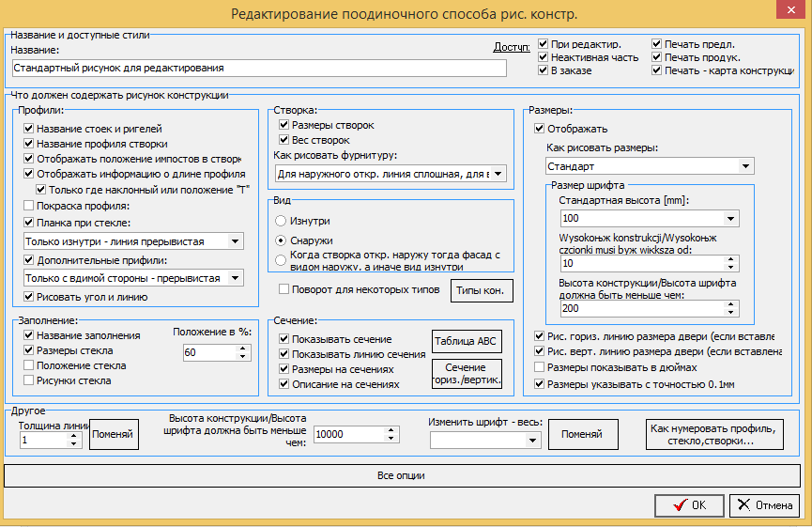
Task: Check Размеры показывать в дюймах
Action: (x=540, y=367)
